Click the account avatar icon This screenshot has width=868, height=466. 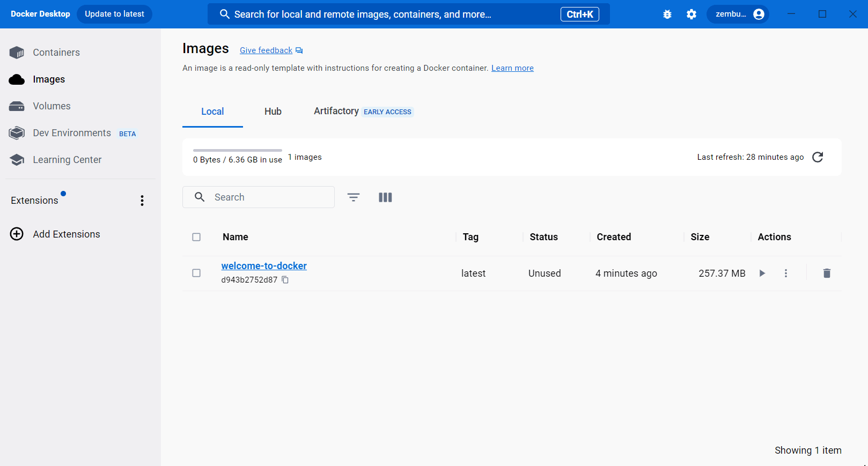click(x=759, y=14)
